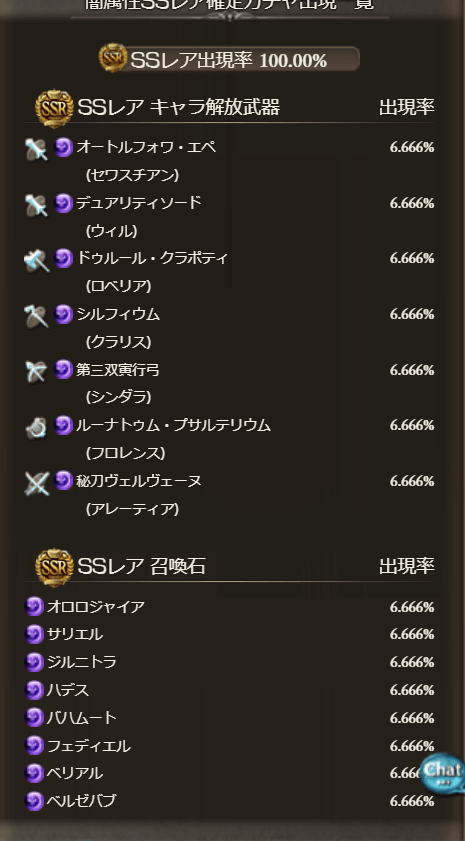Click the dark element orb beside ベルゼバブ
The height and width of the screenshot is (841, 465).
34,801
